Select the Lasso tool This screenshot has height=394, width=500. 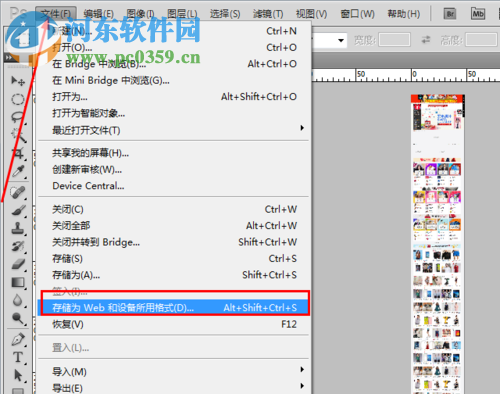tap(18, 117)
